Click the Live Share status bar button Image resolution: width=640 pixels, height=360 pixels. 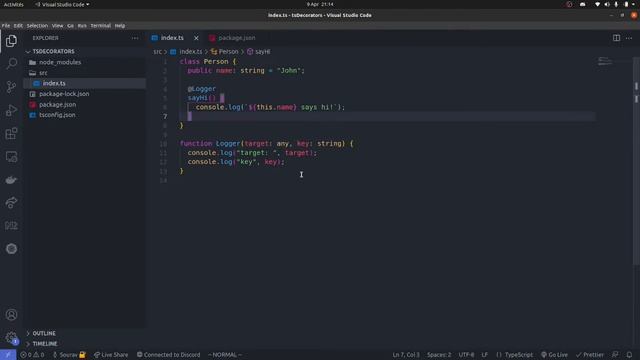click(111, 355)
